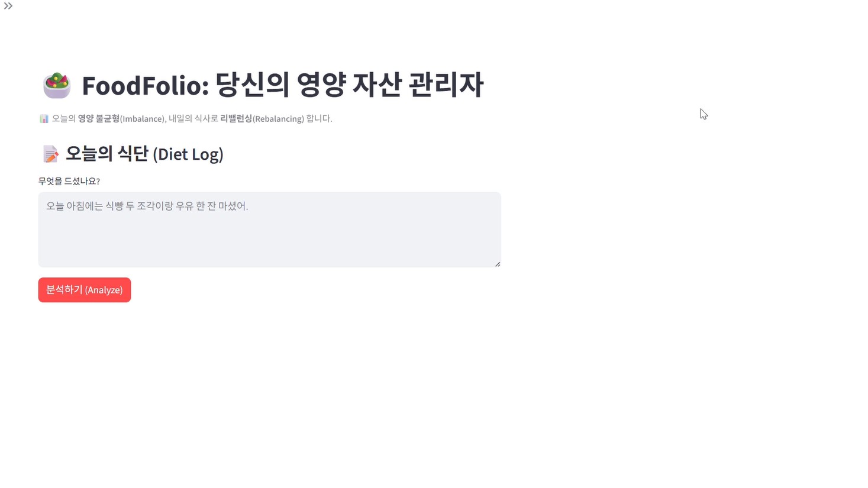Click the "무엇을 드셨나요?" field label
868x488 pixels.
click(69, 182)
